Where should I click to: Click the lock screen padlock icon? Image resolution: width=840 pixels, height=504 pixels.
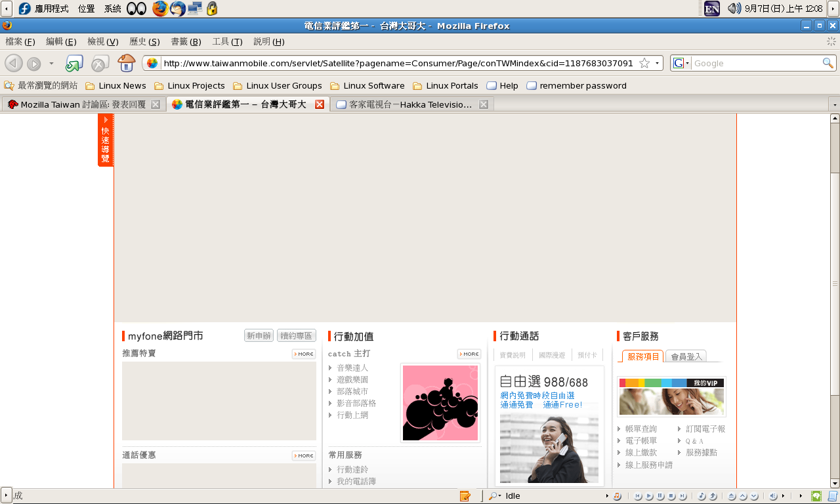tap(212, 9)
